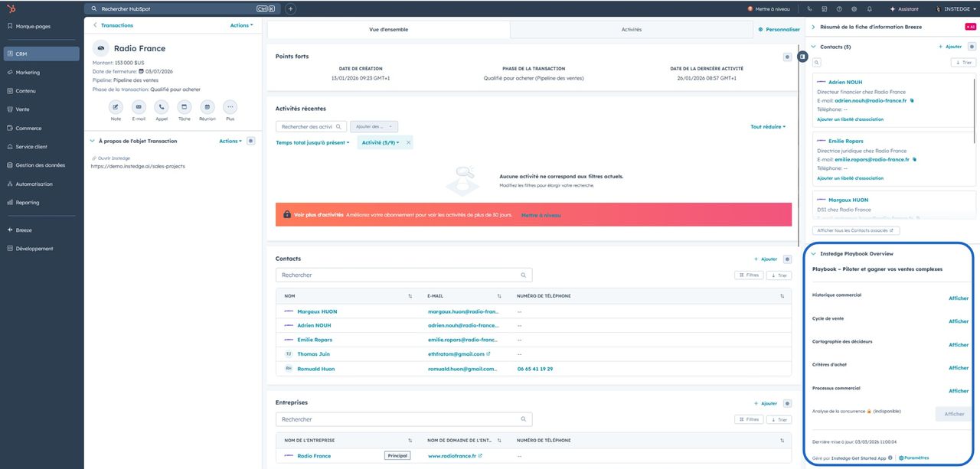Screen dimensions: 980x469
Task: Open the Paramètres gear icon in top bar
Action: [854, 8]
